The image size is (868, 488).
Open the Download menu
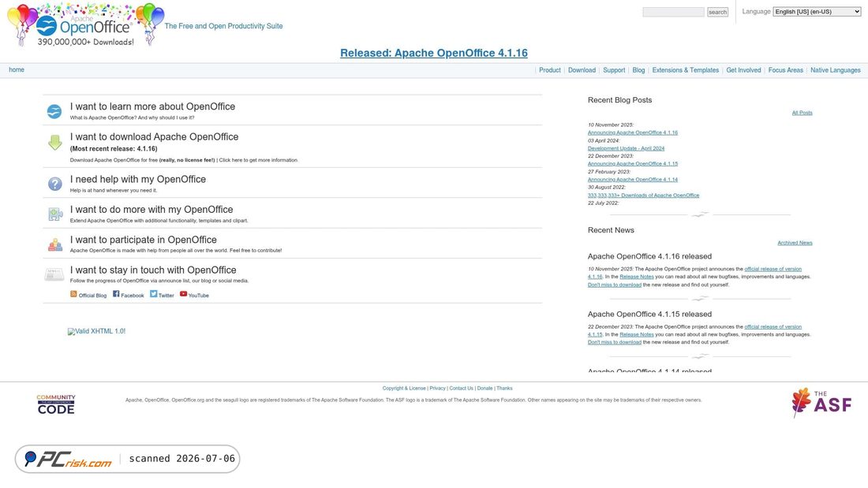click(582, 70)
